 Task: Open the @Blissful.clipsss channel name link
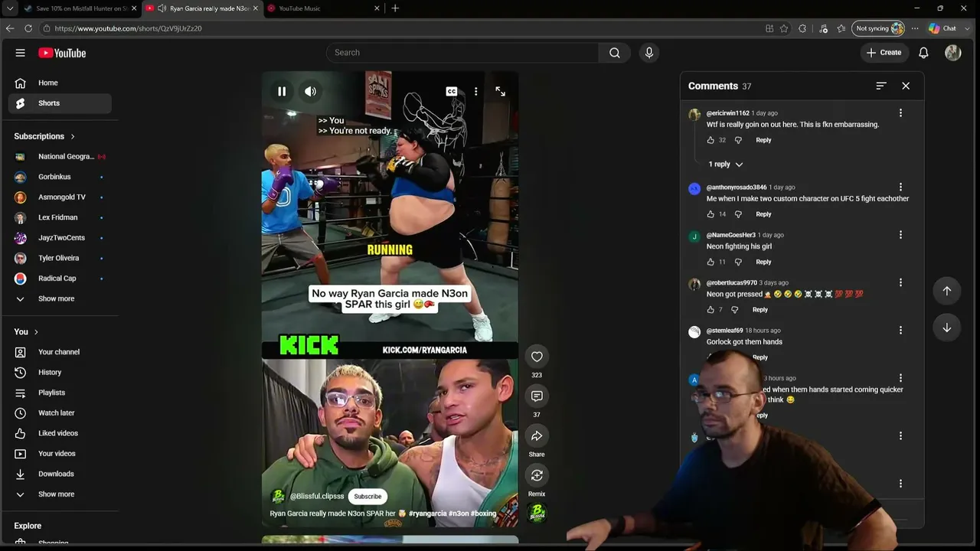coord(317,497)
